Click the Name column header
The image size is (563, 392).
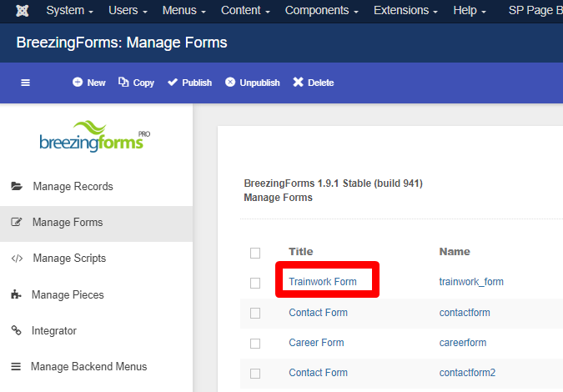pos(455,252)
